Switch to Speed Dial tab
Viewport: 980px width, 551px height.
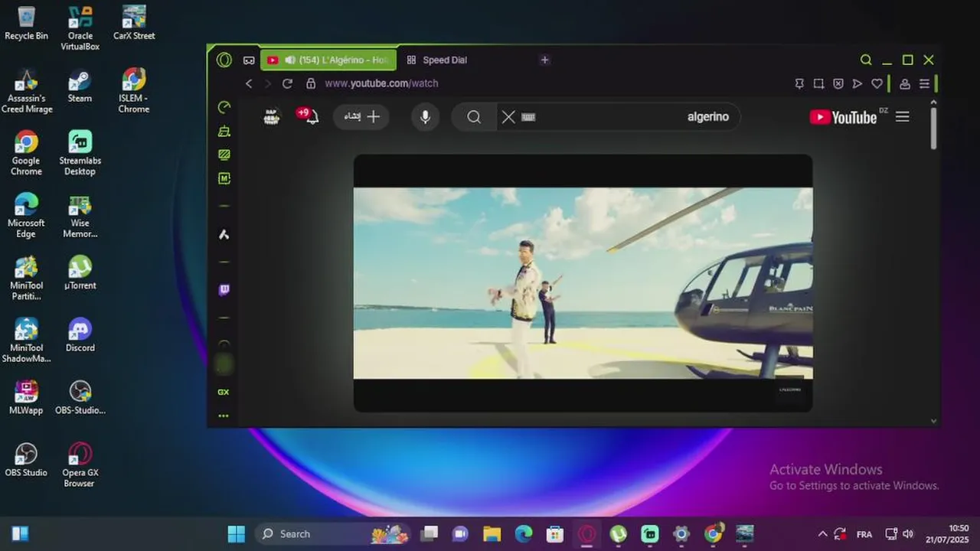click(444, 60)
